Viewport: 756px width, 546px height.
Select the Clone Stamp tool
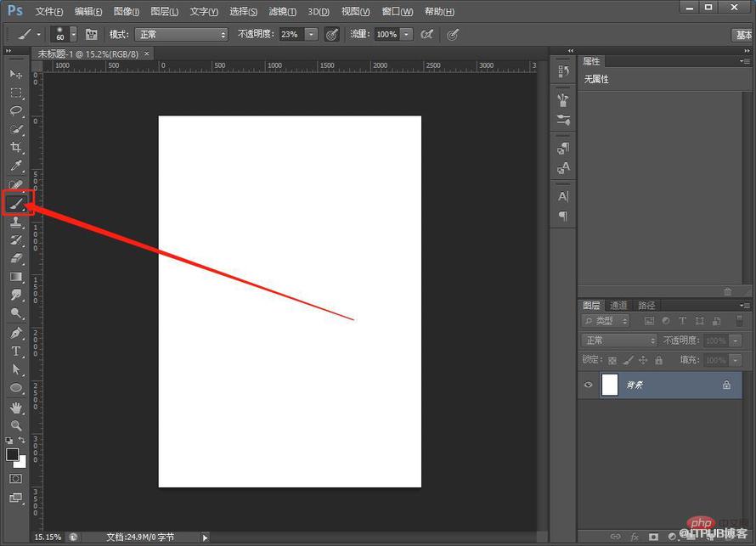click(x=16, y=222)
